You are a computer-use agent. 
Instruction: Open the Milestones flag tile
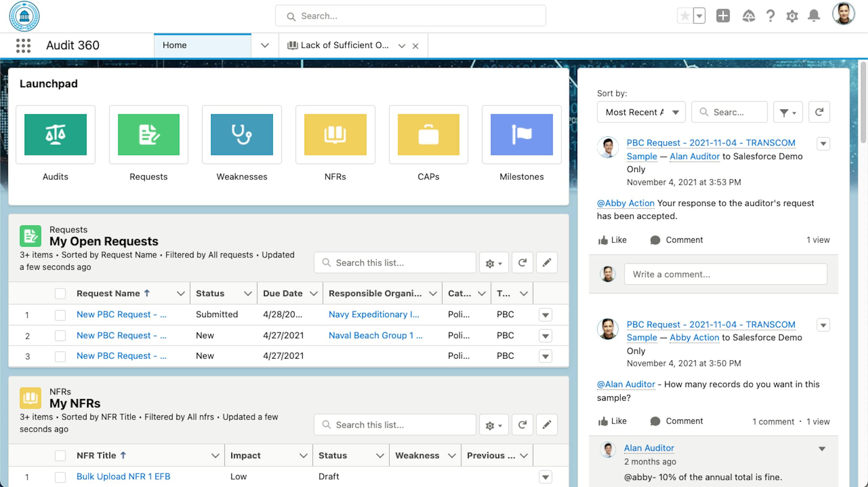tap(521, 135)
